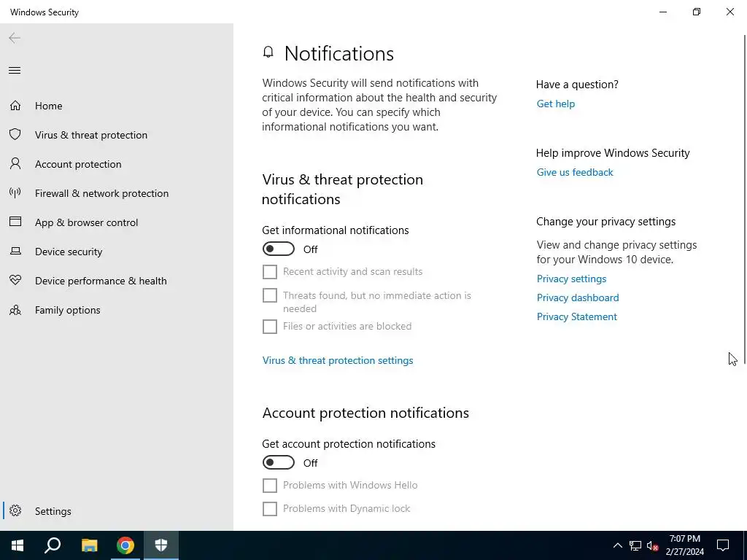The height and width of the screenshot is (560, 747).
Task: Click Help improve Windows Security text
Action: click(613, 153)
